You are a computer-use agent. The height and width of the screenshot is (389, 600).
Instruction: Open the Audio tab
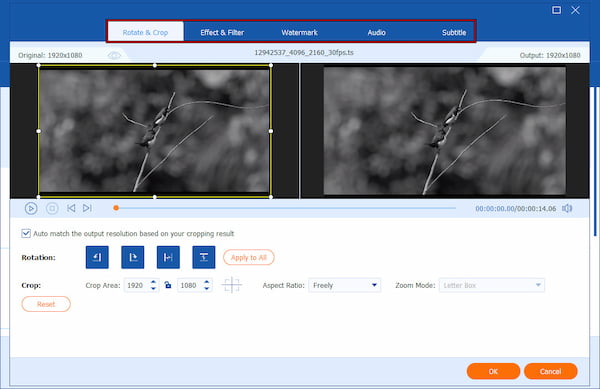(377, 33)
